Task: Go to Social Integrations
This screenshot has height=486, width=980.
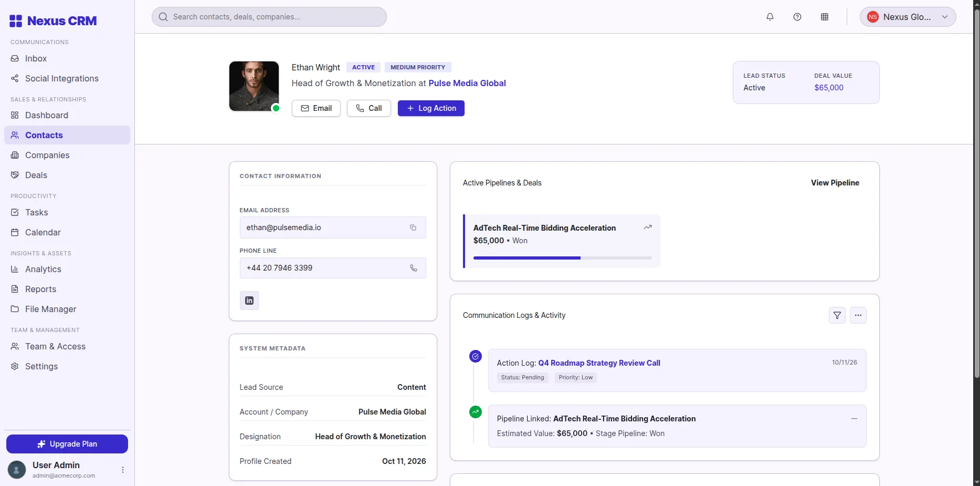Action: tap(67, 78)
